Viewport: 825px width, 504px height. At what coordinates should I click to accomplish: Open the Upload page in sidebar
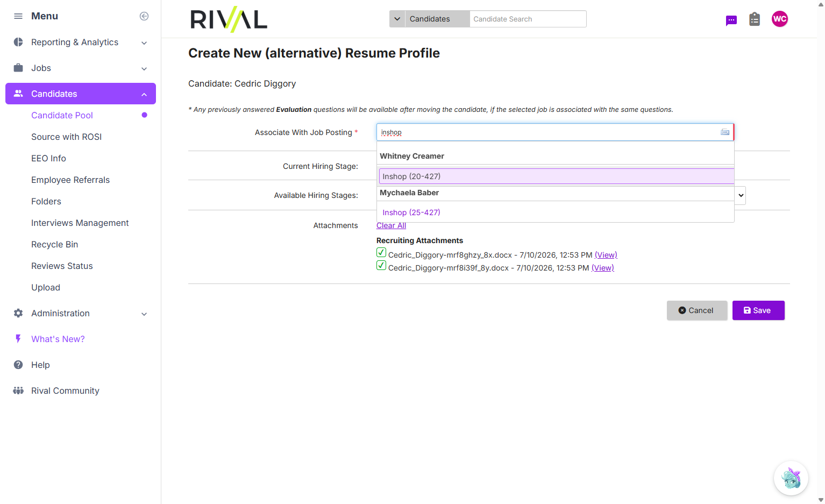coord(46,287)
